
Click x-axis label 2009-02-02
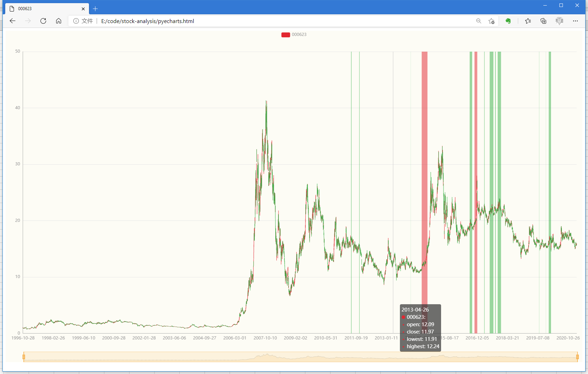(x=296, y=338)
